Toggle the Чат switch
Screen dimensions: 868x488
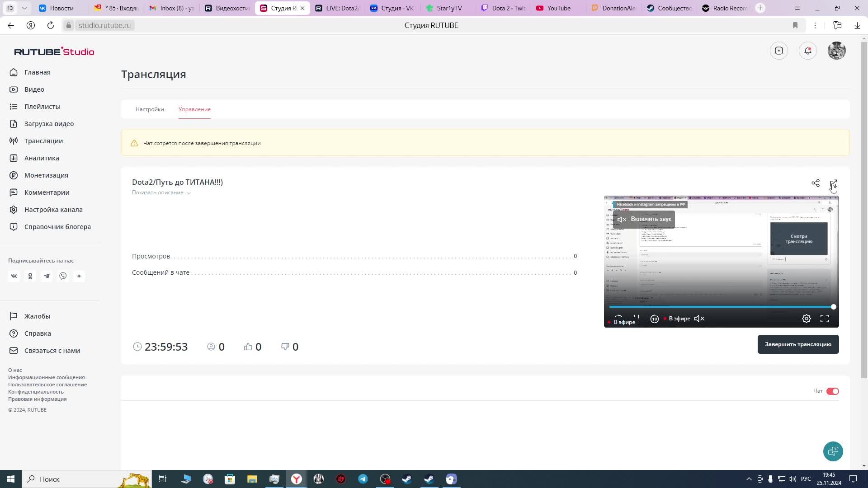833,391
